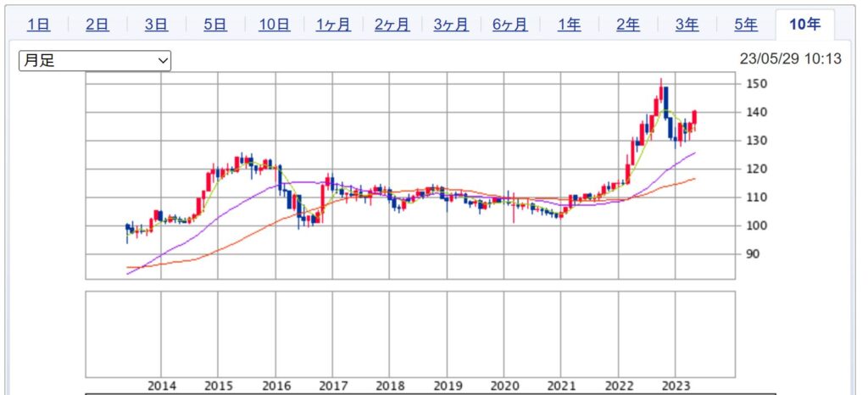The height and width of the screenshot is (395, 868).
Task: Click the 140 price axis label
Action: [756, 112]
